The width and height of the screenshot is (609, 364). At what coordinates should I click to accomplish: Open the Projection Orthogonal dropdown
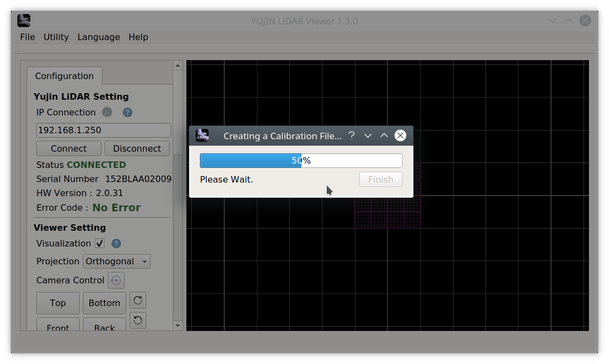click(x=116, y=262)
